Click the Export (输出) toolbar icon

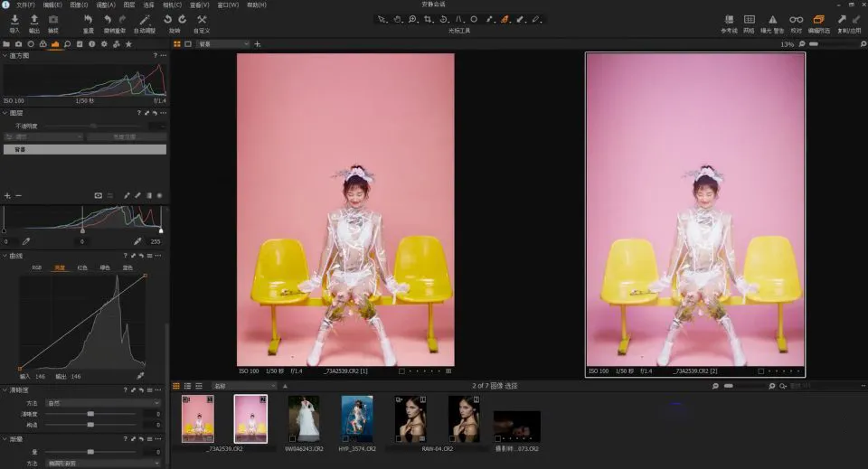[33, 20]
